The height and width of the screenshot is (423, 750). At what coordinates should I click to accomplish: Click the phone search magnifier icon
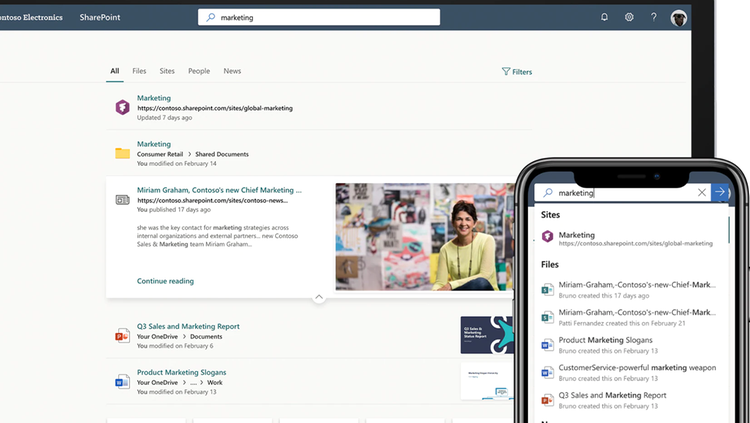pos(548,192)
